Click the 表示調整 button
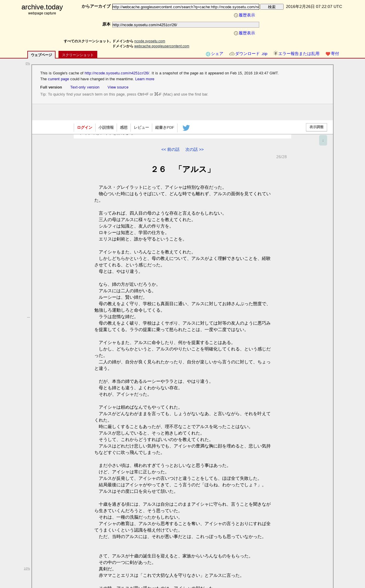This screenshot has width=365, height=588. tap(317, 127)
